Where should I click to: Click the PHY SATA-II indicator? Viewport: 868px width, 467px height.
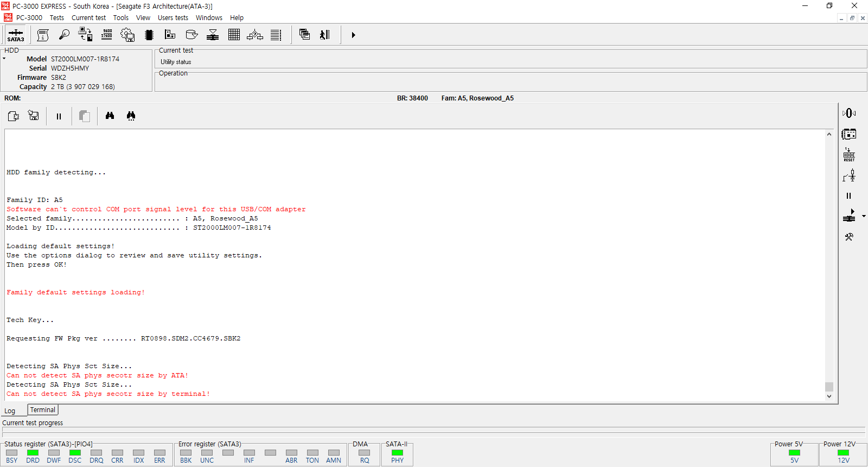(398, 453)
